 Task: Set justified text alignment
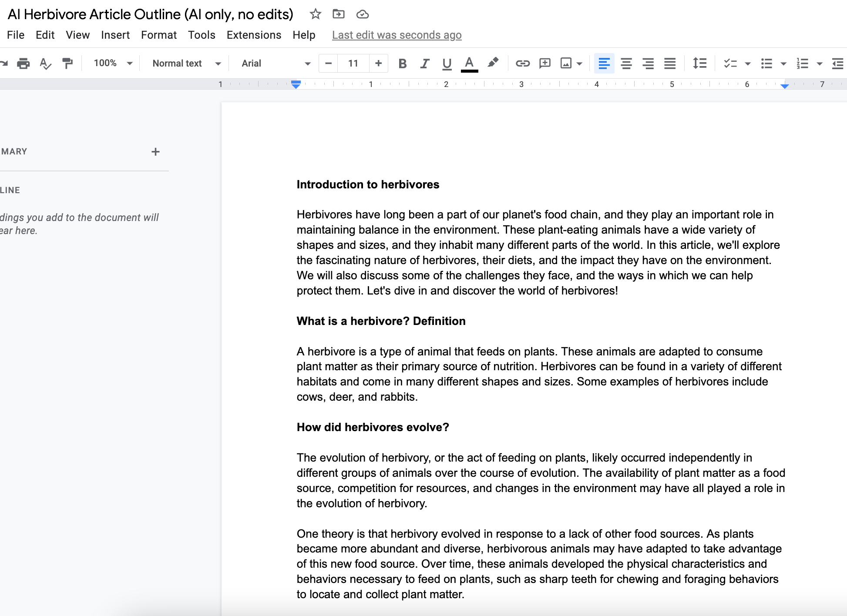(670, 64)
